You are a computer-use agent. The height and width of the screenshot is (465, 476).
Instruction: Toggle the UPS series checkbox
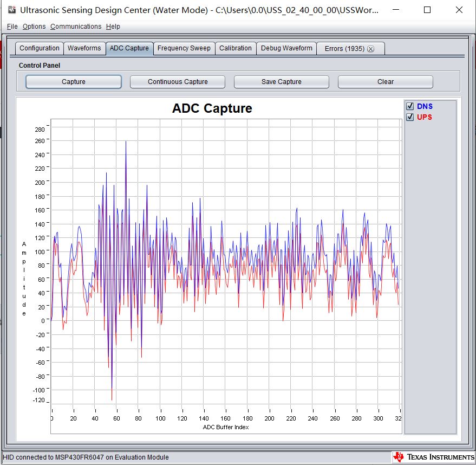tap(410, 117)
